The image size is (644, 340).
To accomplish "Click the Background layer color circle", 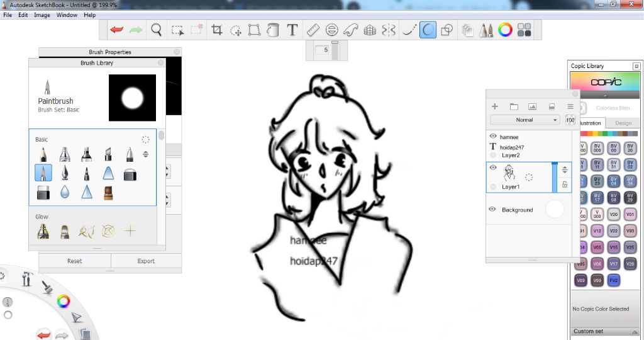I will (555, 209).
